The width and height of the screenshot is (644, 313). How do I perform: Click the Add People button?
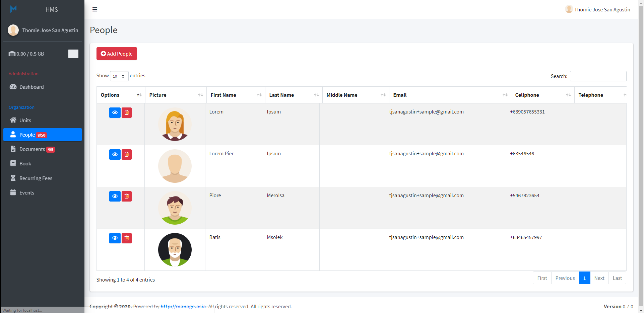117,54
